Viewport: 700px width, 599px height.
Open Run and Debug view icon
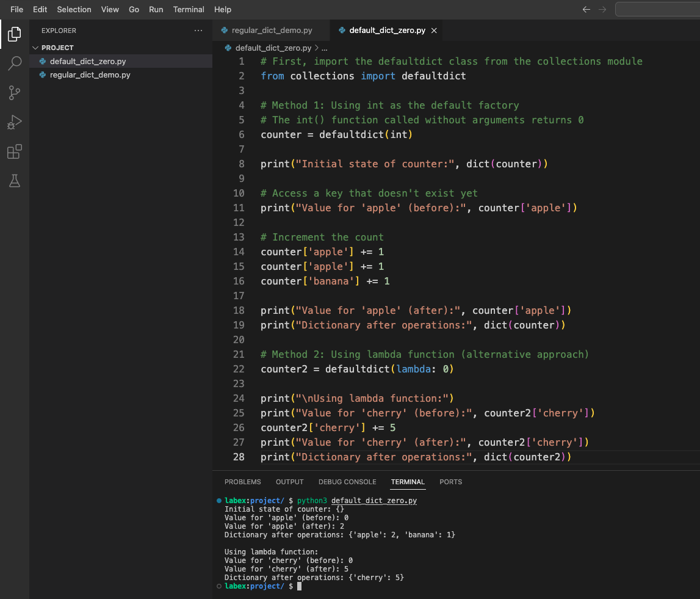click(x=15, y=122)
